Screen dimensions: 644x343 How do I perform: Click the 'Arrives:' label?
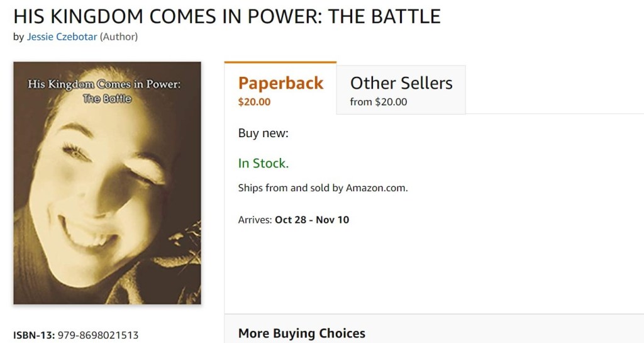tap(255, 220)
